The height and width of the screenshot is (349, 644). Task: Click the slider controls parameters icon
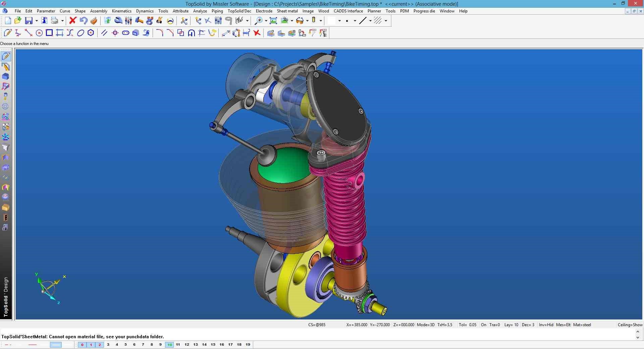point(128,21)
